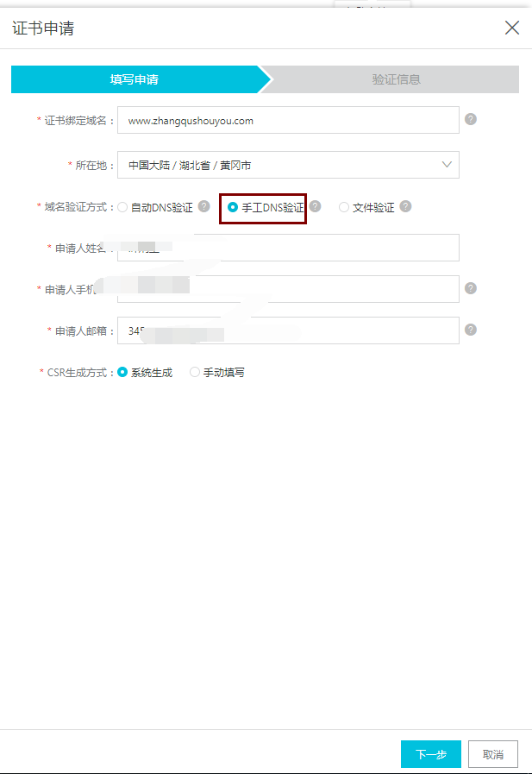The image size is (532, 774).
Task: Select 手工DNS验证 radio option
Action: pyautogui.click(x=233, y=207)
